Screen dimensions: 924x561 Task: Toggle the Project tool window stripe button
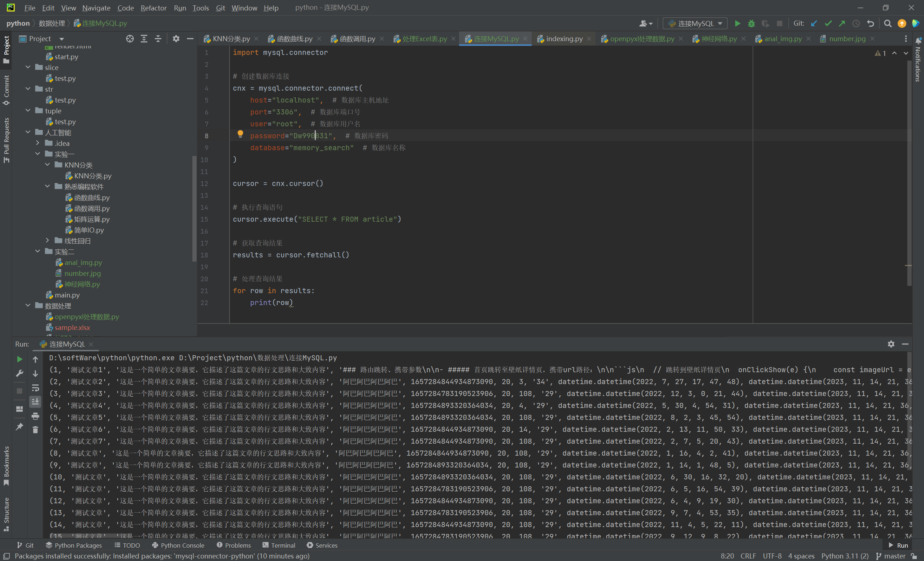(x=6, y=49)
